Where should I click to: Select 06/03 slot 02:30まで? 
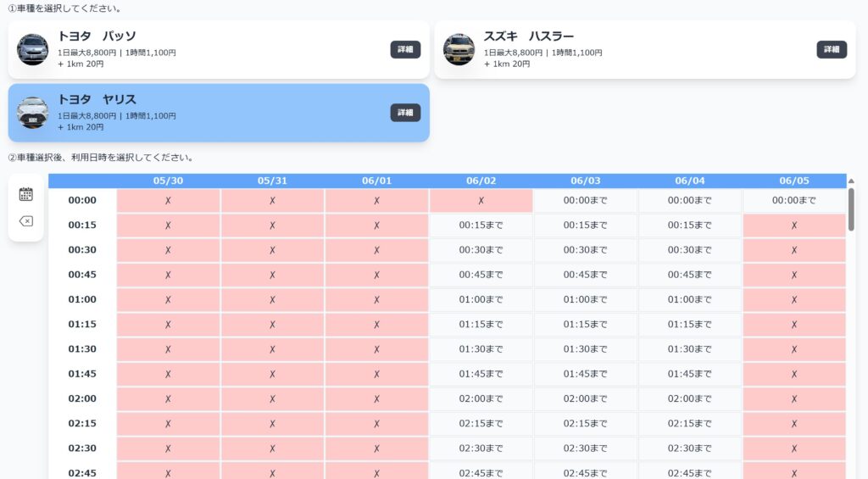(x=586, y=448)
